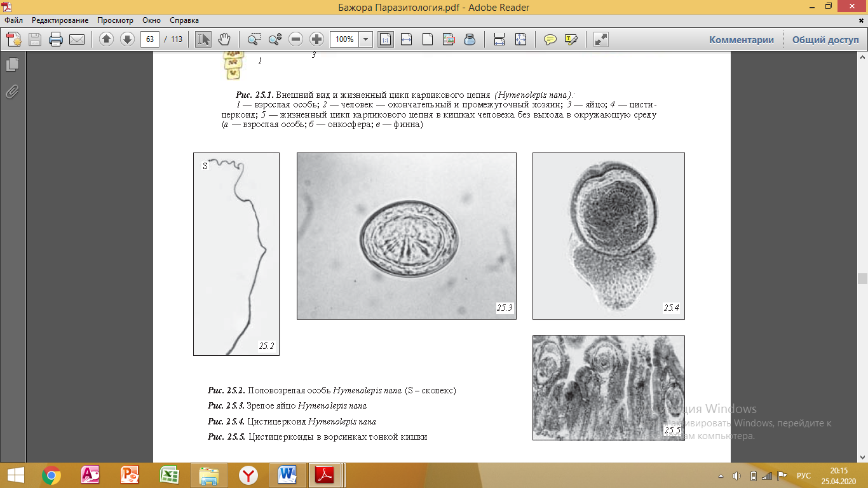The image size is (868, 488).
Task: Switch to Word from taskbar
Action: [x=287, y=475]
